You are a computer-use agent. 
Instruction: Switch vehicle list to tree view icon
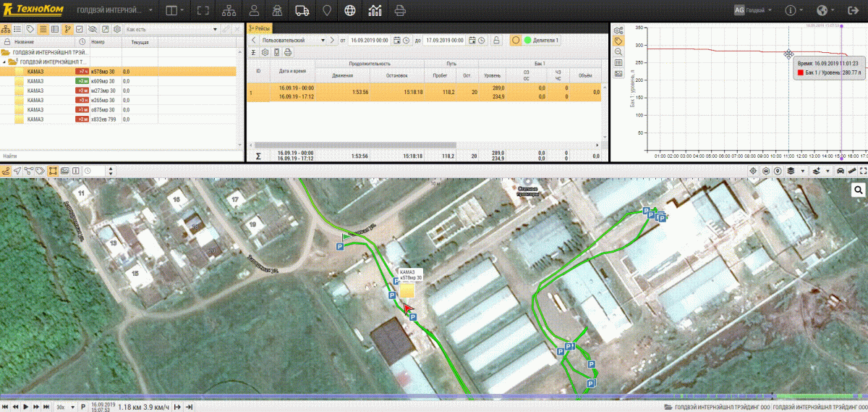6,29
